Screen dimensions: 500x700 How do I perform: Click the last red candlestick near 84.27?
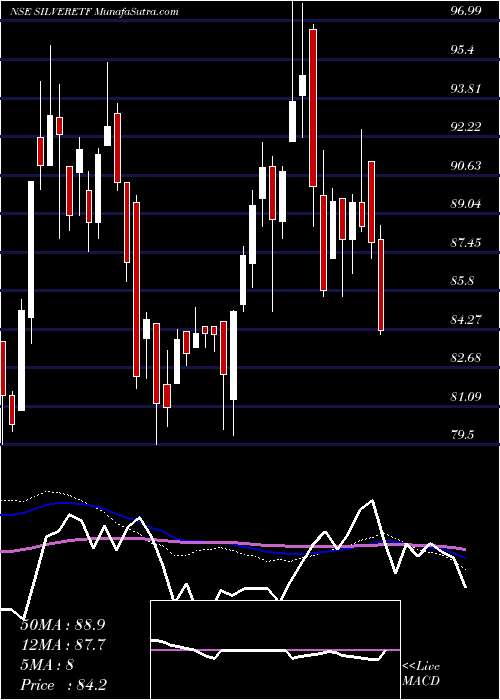point(381,285)
